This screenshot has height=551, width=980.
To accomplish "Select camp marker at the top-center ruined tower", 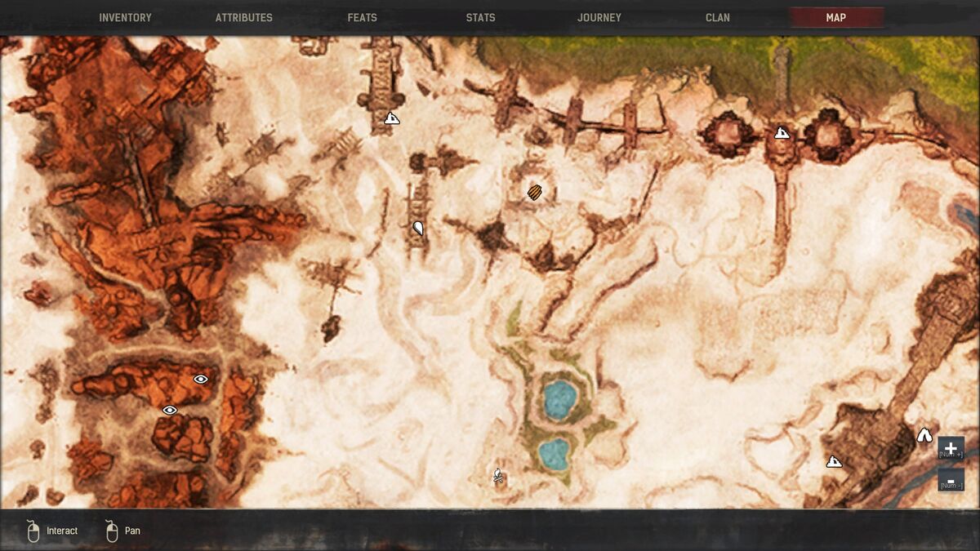I will click(392, 118).
